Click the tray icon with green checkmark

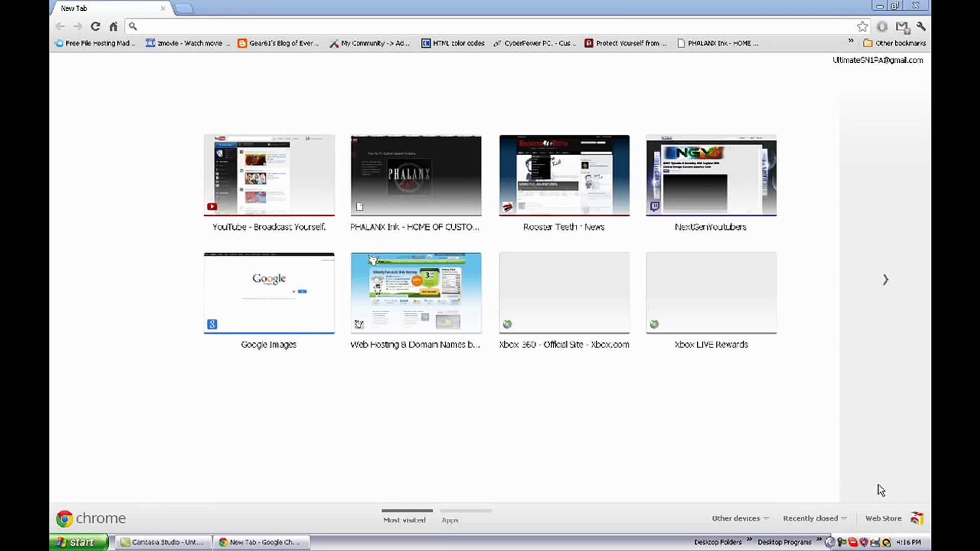[887, 542]
